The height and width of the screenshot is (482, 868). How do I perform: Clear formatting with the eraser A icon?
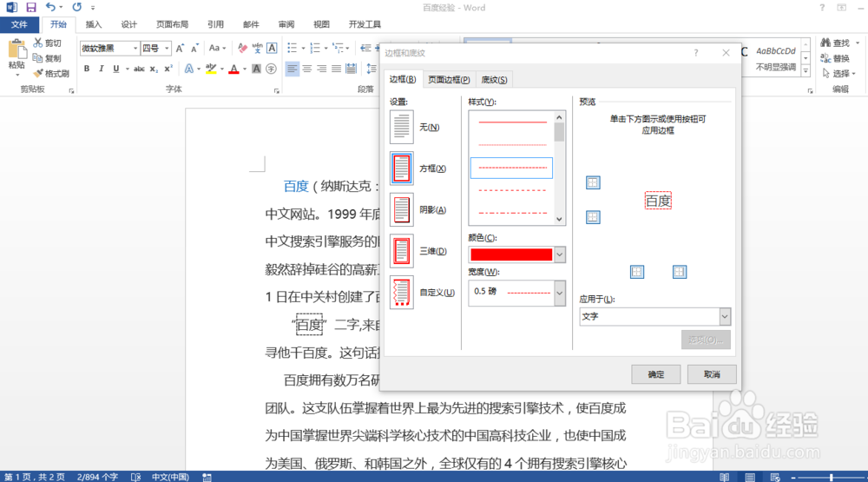[x=242, y=49]
